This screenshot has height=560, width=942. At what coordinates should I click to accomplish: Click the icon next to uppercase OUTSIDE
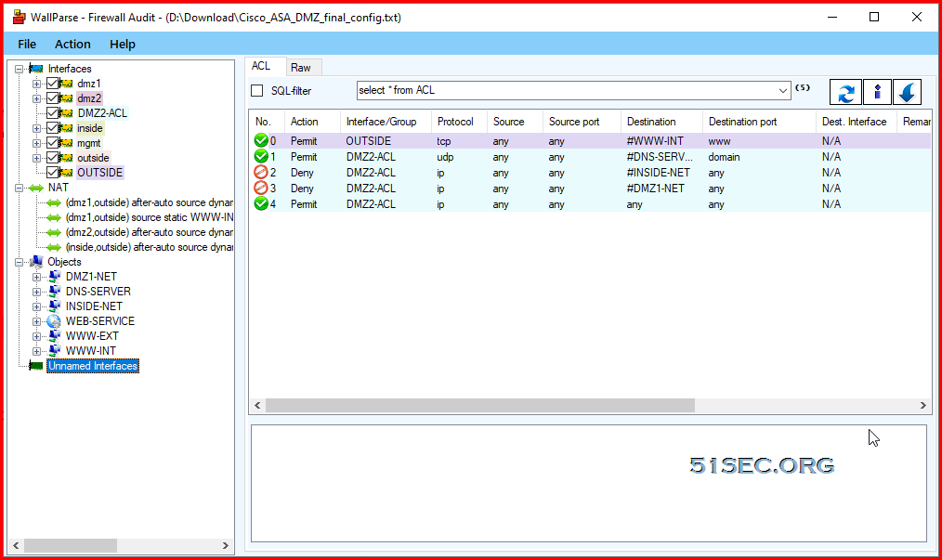coord(67,173)
